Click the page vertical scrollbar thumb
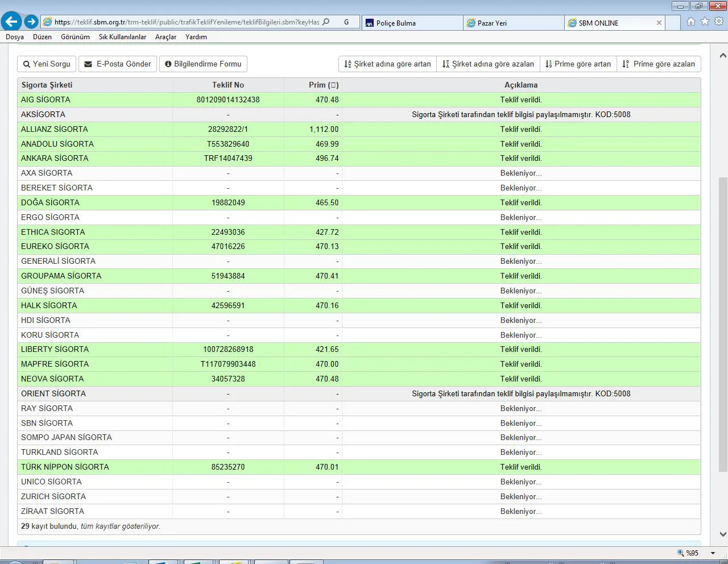Image resolution: width=728 pixels, height=564 pixels. click(x=723, y=324)
